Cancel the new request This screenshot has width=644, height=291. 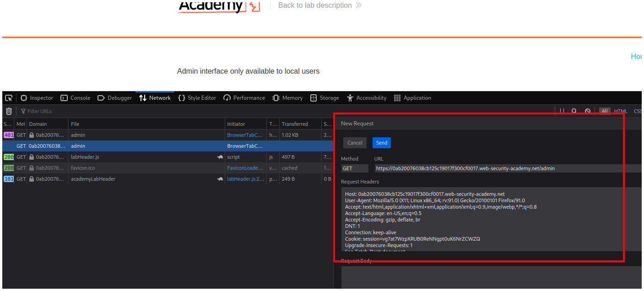coord(355,143)
